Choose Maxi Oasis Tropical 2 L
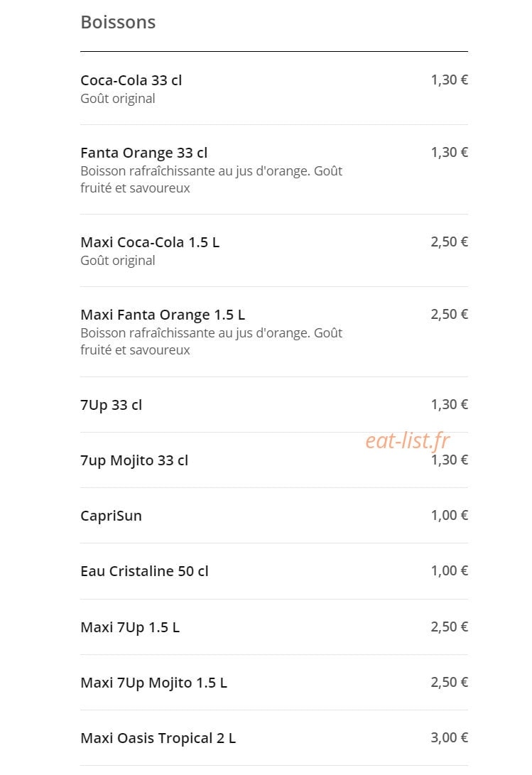 [274, 738]
